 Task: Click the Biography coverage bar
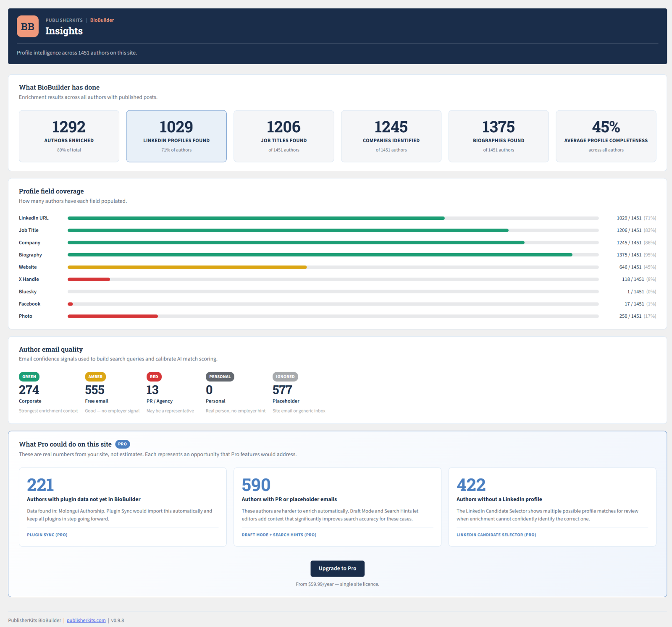click(x=333, y=255)
